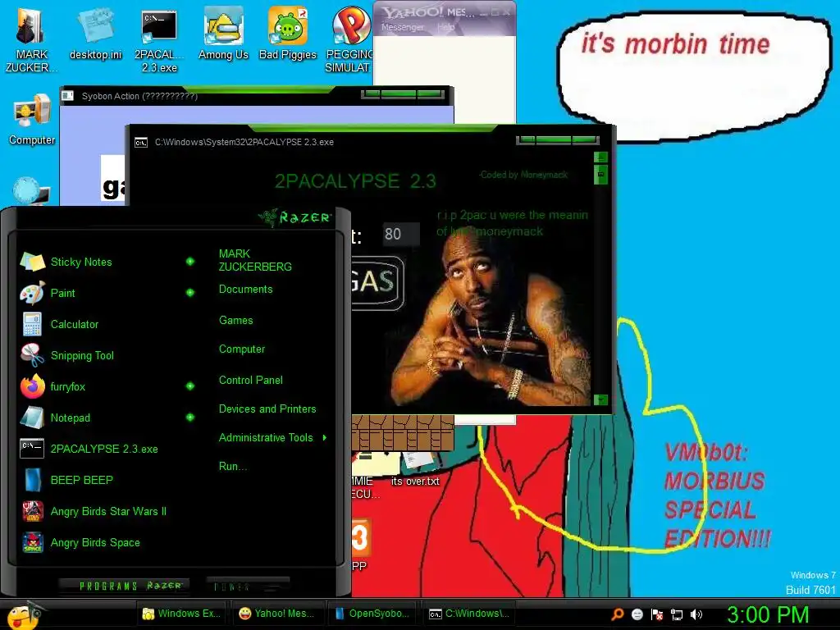Viewport: 840px width, 630px height.
Task: Launch 2PACAL... 2.3.exe desktop icon
Action: tap(159, 40)
